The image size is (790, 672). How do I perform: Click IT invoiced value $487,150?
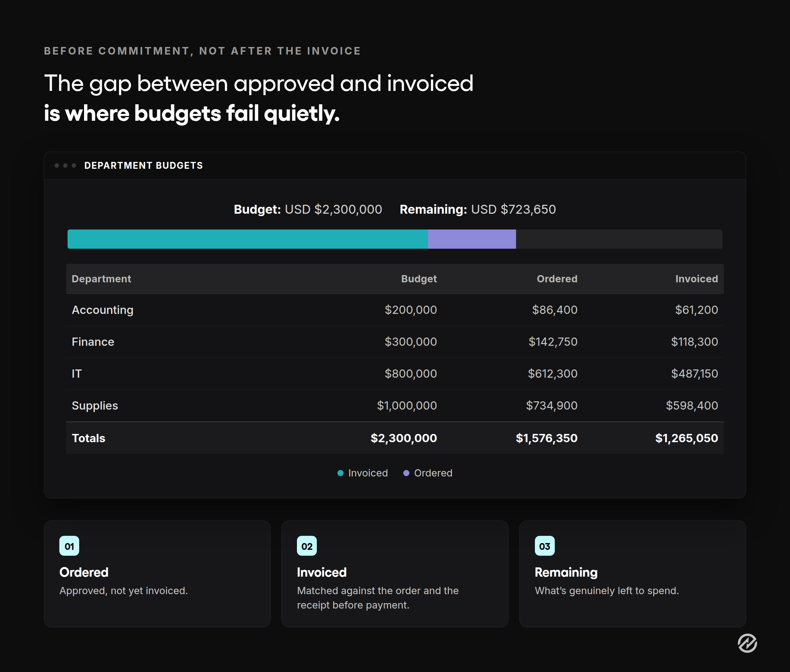[x=694, y=374]
